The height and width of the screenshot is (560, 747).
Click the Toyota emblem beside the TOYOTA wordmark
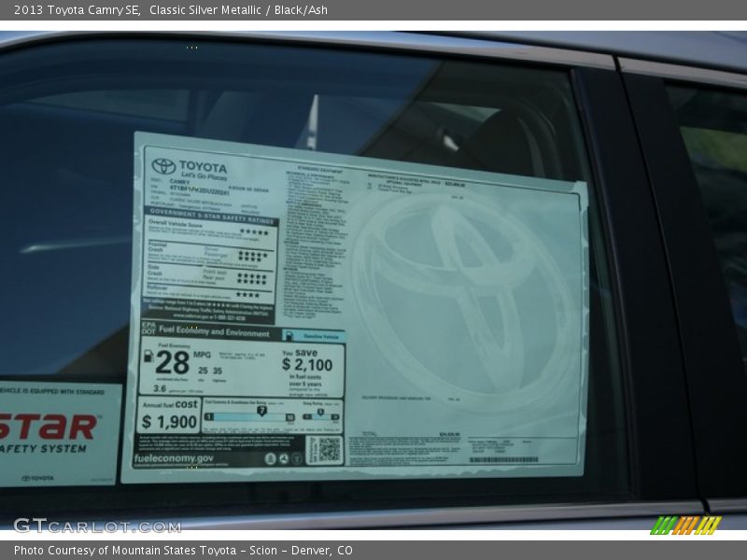164,166
